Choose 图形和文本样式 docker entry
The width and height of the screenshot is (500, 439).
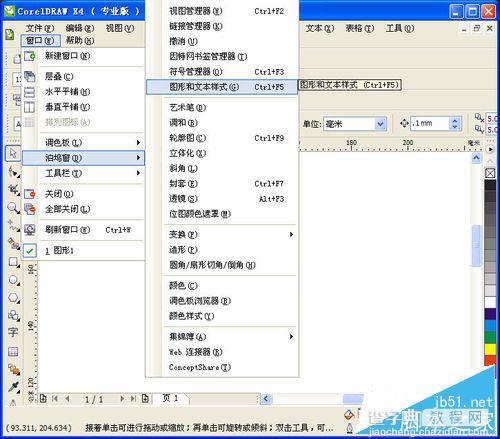222,87
